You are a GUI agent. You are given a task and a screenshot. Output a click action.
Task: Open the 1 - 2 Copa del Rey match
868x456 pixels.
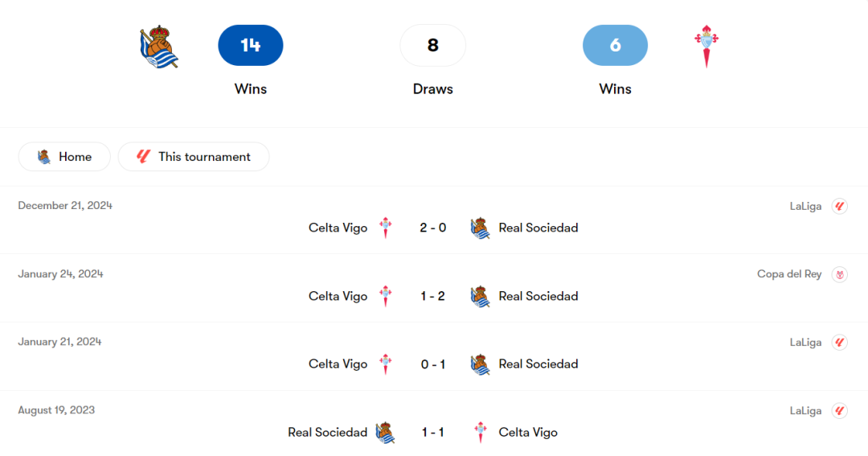pos(432,296)
